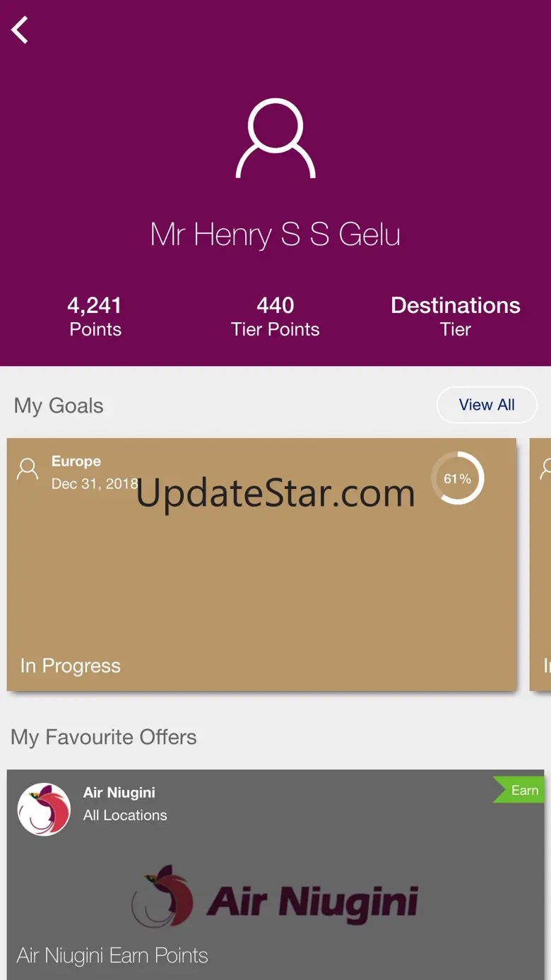551x980 pixels.
Task: Open the partially visible next goal card
Action: pyautogui.click(x=540, y=564)
